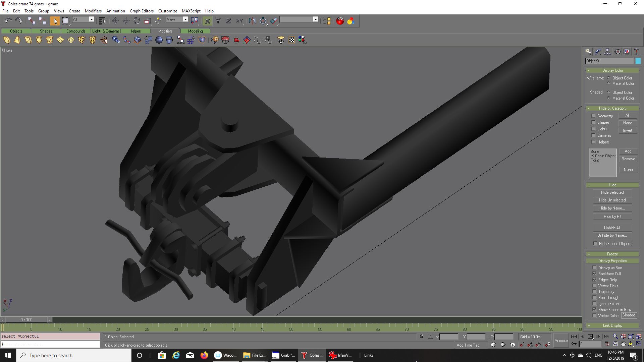Click the red teapot render icon
This screenshot has width=644, height=362.
click(340, 21)
